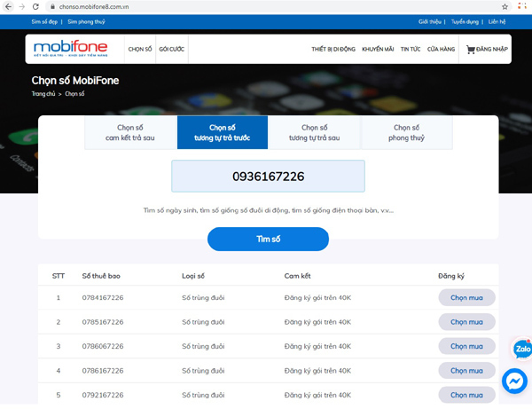This screenshot has width=532, height=409.
Task: Click the address bar URL
Action: 94,6
